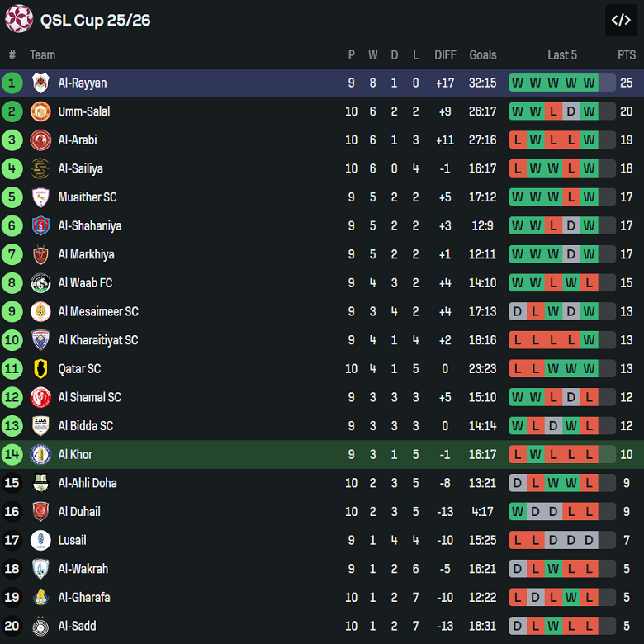Open the Al-Arabi club logo
This screenshot has height=644, width=644.
(40, 140)
